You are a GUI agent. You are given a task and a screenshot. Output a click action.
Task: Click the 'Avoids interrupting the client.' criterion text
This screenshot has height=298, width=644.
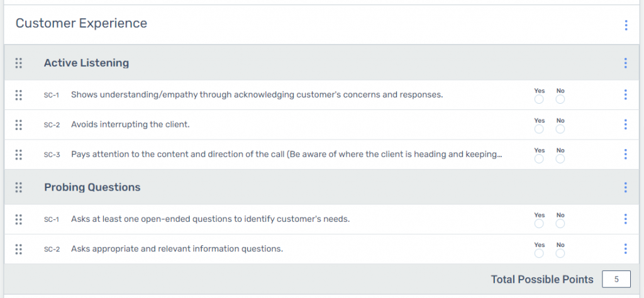pos(130,124)
